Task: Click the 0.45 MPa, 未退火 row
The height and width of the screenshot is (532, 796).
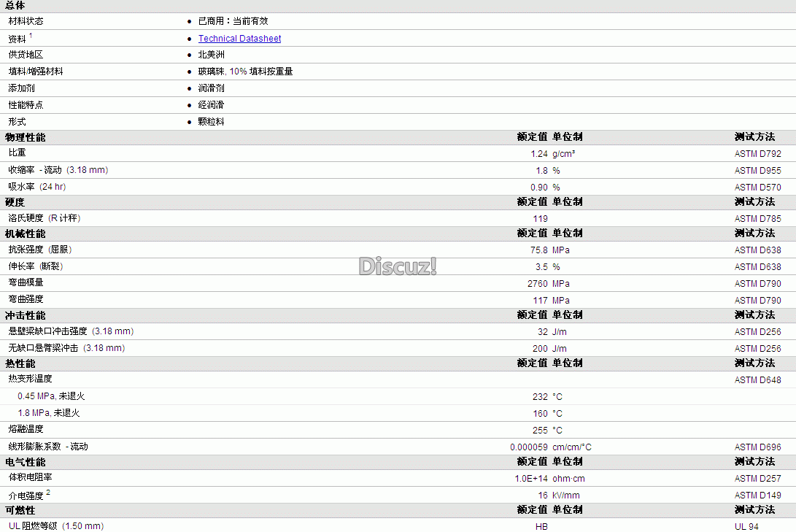Action: 51,396
